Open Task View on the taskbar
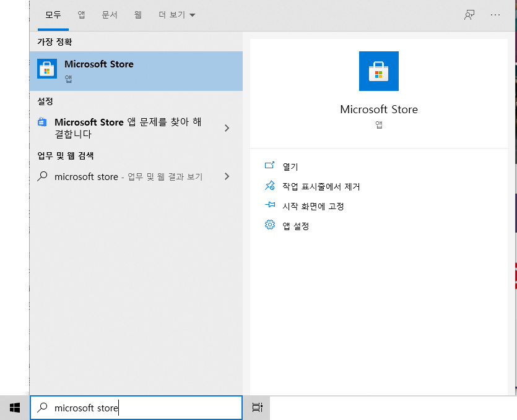Viewport: 517px width, 420px height. click(x=257, y=408)
